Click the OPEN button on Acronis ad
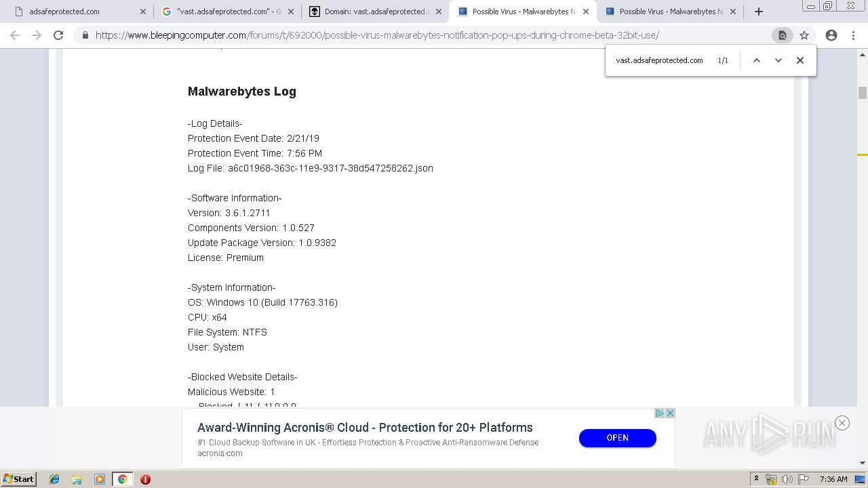This screenshot has width=868, height=488. [617, 438]
